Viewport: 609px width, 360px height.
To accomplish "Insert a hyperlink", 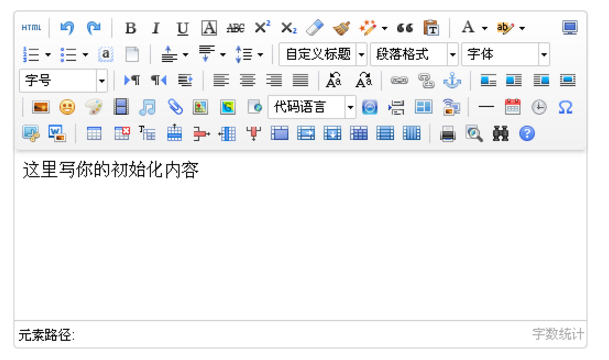I will [399, 80].
